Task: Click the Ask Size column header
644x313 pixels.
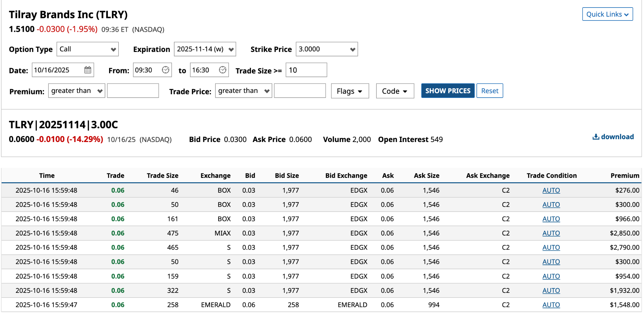Action: (x=427, y=175)
